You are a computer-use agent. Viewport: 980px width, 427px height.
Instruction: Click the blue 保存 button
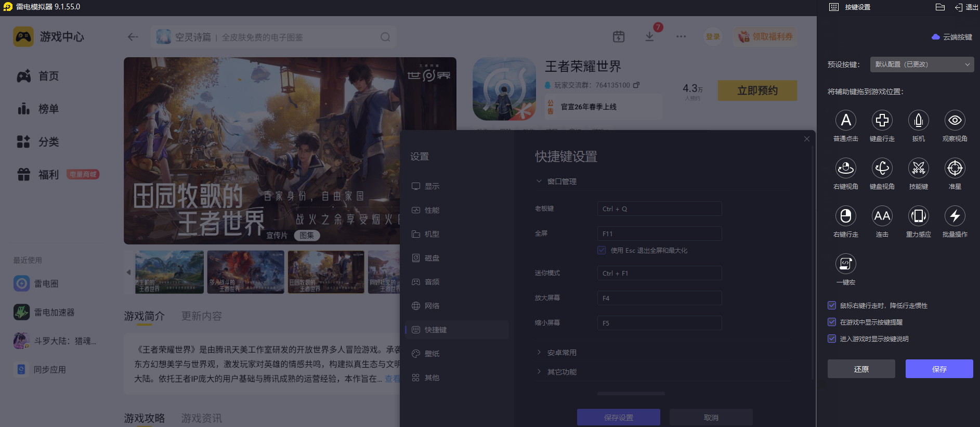(x=939, y=369)
